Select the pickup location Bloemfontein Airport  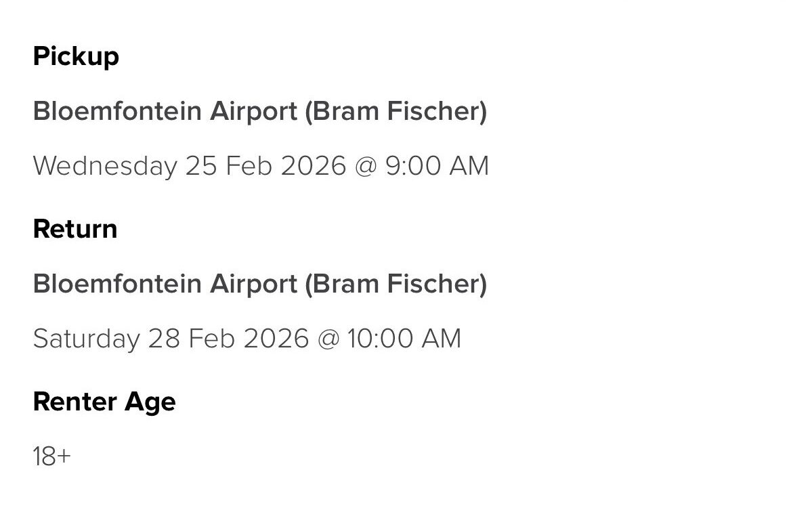click(165, 112)
